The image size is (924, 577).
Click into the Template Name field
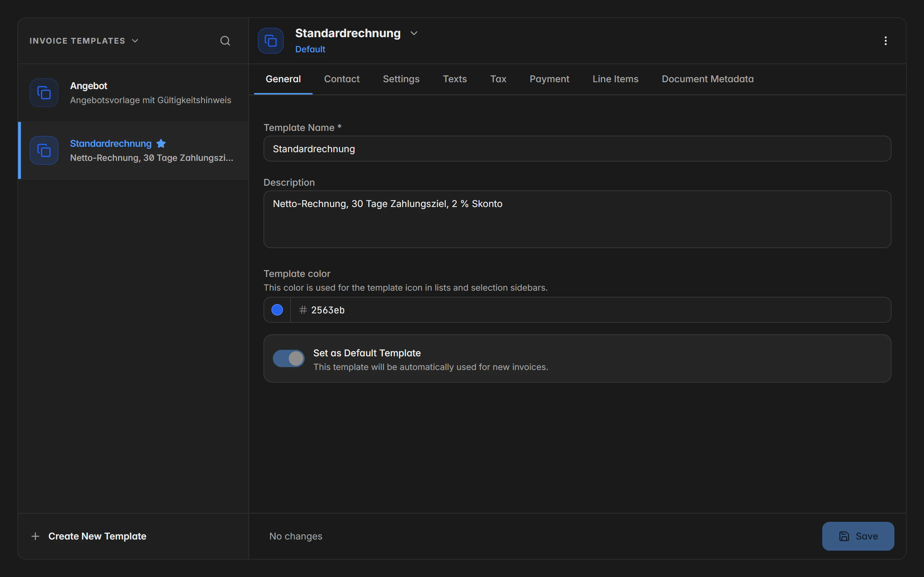pos(577,149)
